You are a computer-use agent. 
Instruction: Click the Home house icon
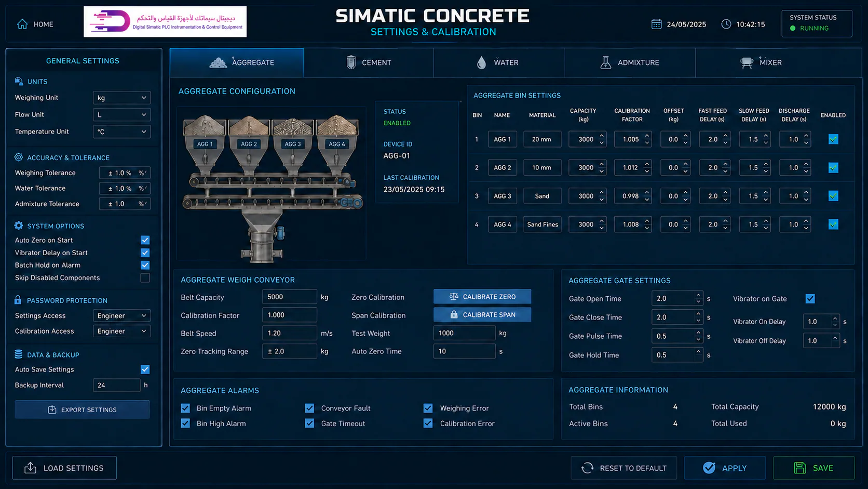click(22, 24)
